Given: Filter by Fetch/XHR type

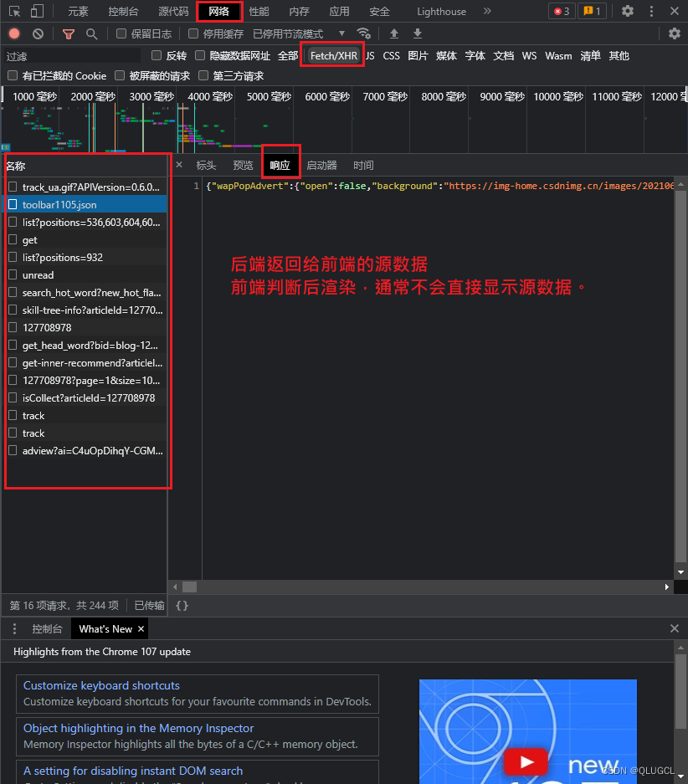Looking at the screenshot, I should [333, 55].
